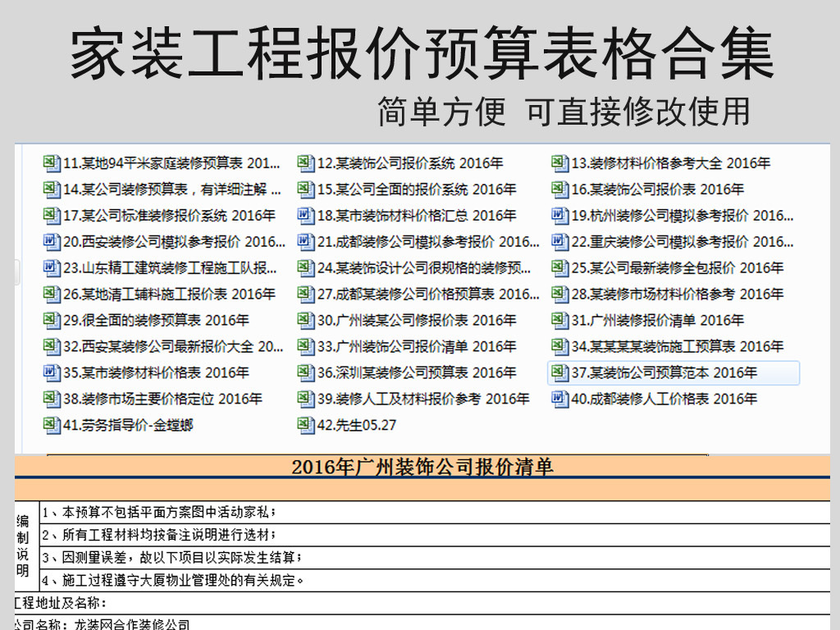Select the Excel icon of 42.先生05.27
Image resolution: width=840 pixels, height=630 pixels.
pos(306,426)
